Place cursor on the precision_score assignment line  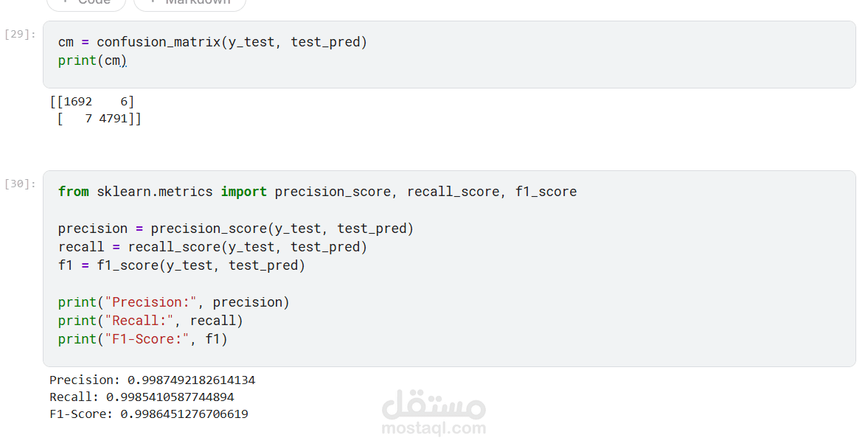click(236, 229)
